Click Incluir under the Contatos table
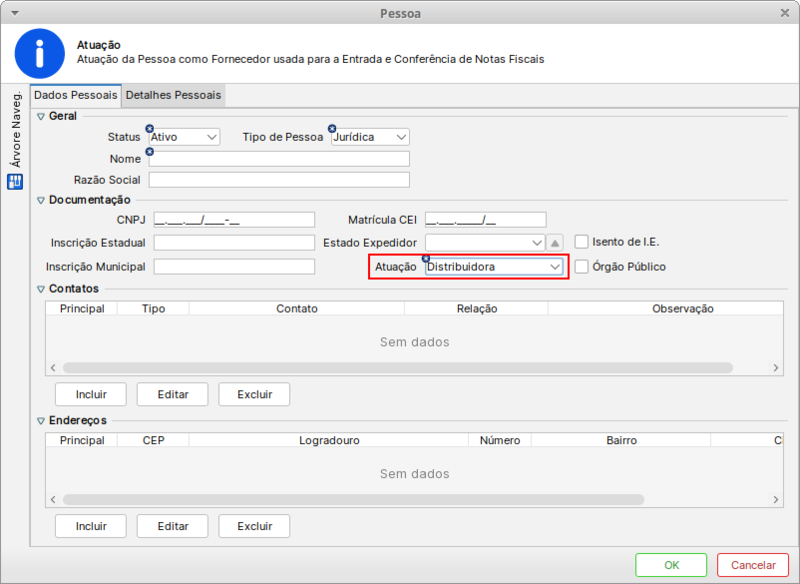The image size is (800, 584). (x=90, y=394)
